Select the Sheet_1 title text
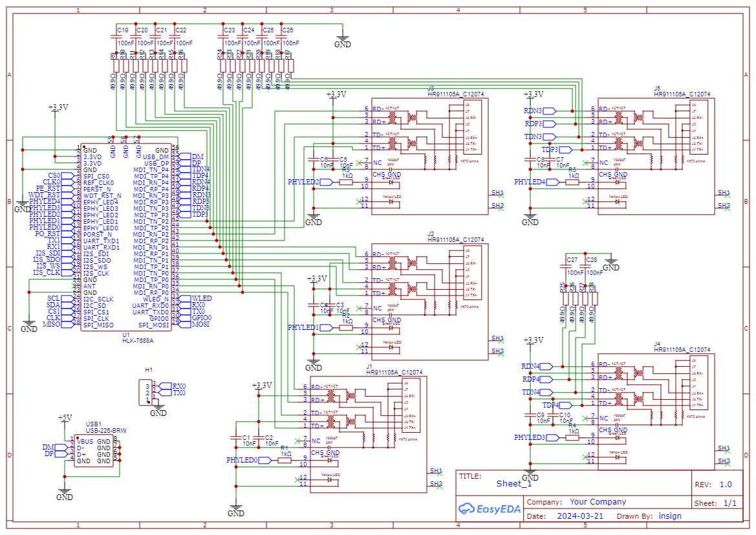The height and width of the screenshot is (535, 756). coord(514,484)
